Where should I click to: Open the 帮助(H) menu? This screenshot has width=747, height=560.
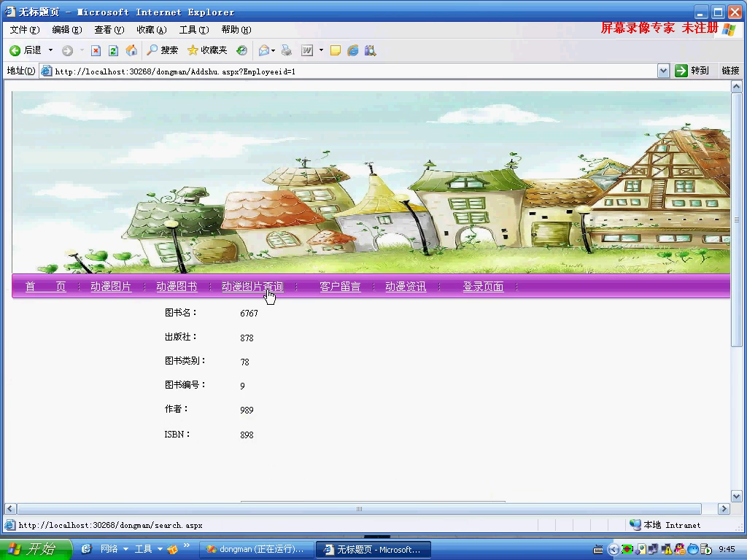(236, 29)
